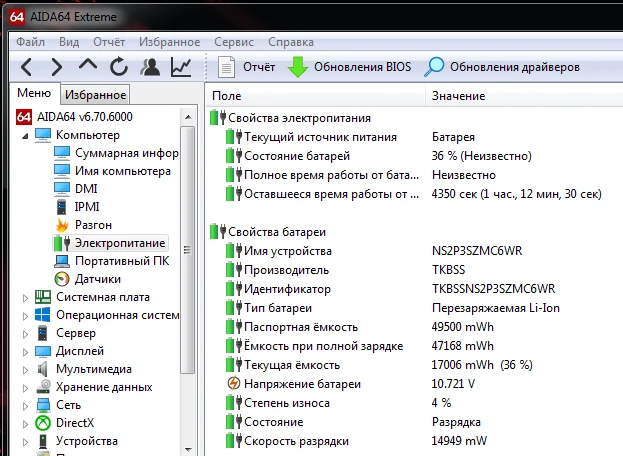Click the Windows logo icon of Операционная система
Image resolution: width=623 pixels, height=456 pixels.
click(x=43, y=315)
